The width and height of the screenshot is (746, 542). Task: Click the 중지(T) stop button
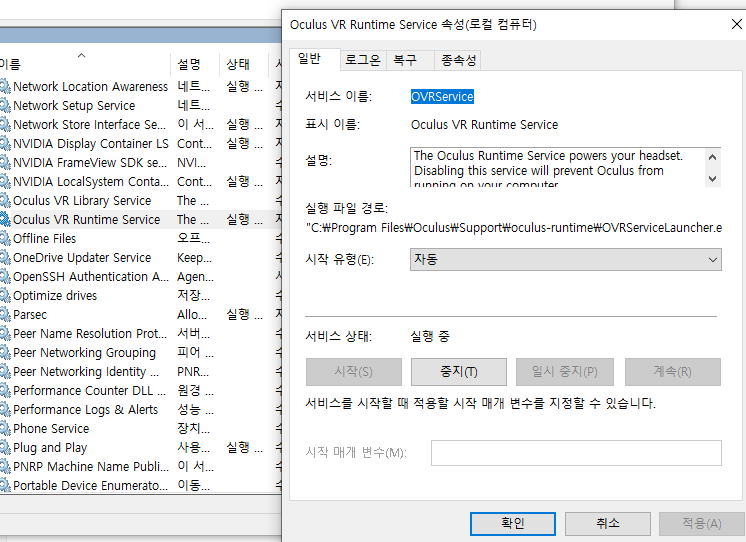tap(459, 372)
